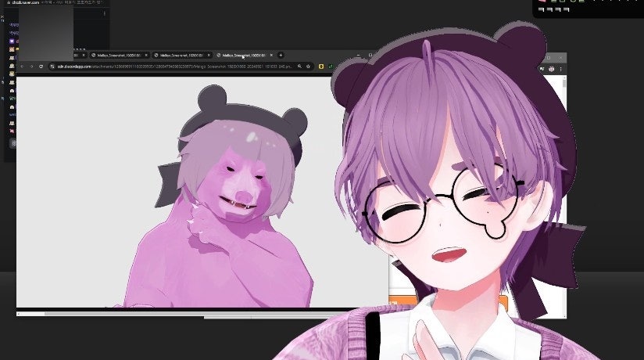The height and width of the screenshot is (360, 644).
Task: Go back in the browser
Action: pyautogui.click(x=22, y=67)
